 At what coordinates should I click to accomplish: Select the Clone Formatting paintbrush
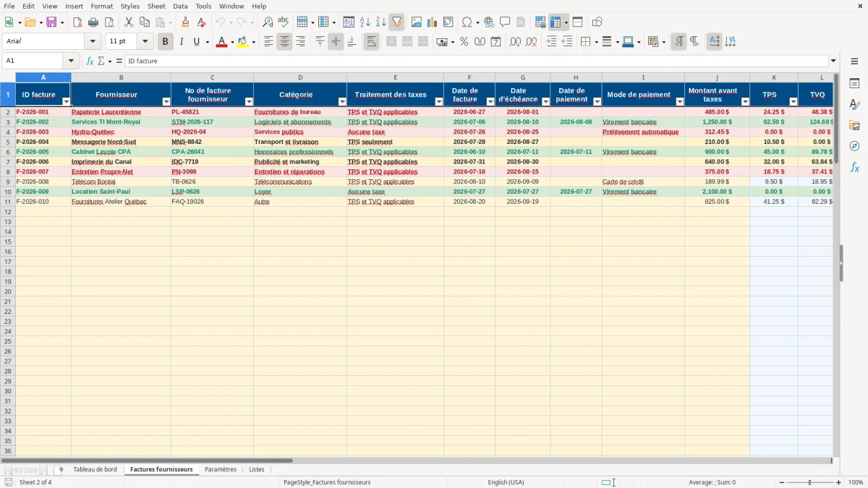point(186,22)
